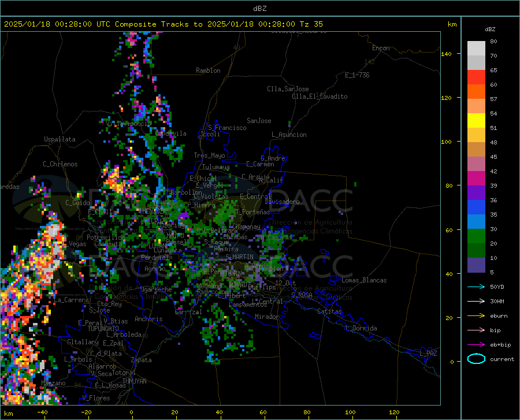Click the 'Potrerillos' map label
Viewport: 520px width, 420px height.
coord(106,237)
